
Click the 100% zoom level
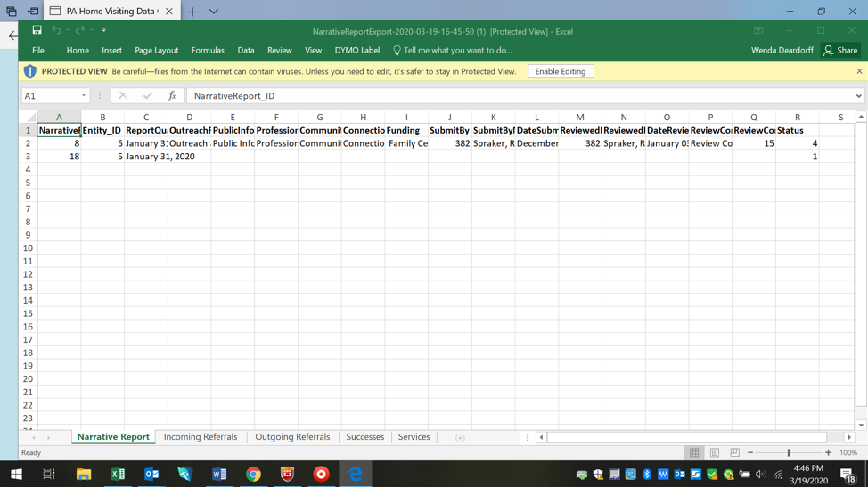point(848,453)
